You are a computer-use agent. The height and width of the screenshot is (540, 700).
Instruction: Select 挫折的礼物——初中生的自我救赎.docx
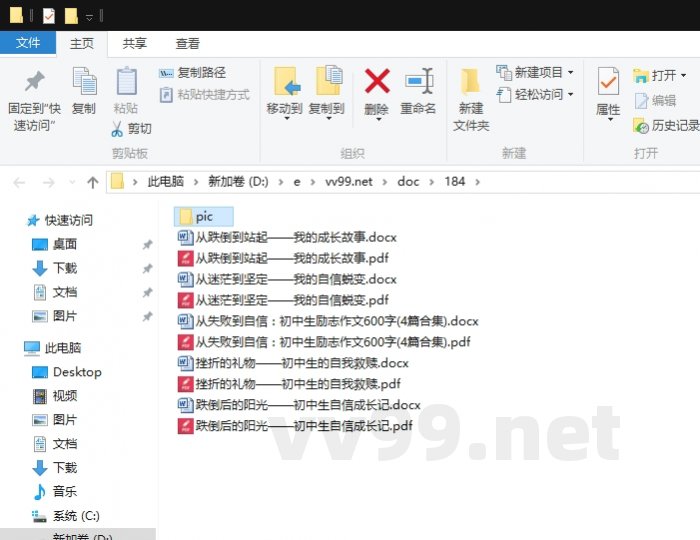(293, 363)
